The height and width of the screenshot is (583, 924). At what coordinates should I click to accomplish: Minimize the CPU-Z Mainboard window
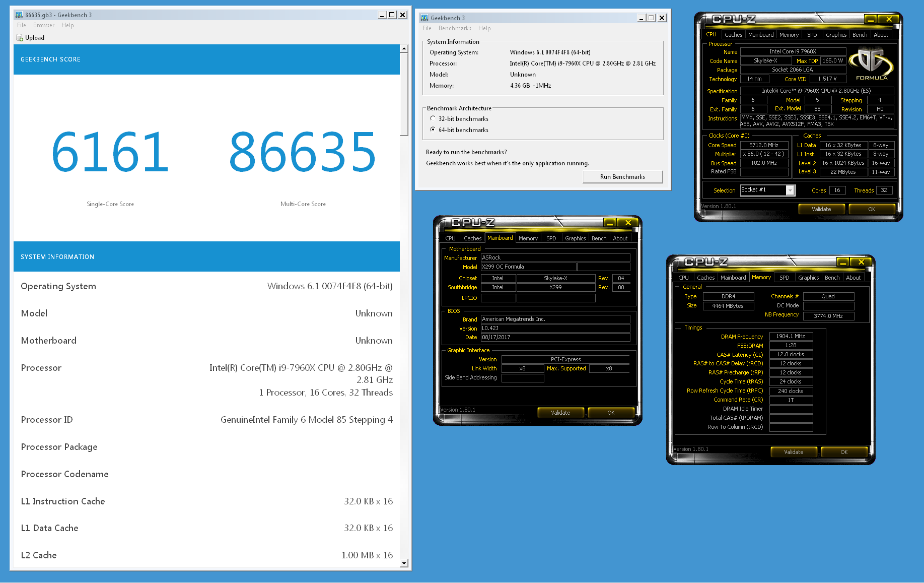pyautogui.click(x=610, y=223)
